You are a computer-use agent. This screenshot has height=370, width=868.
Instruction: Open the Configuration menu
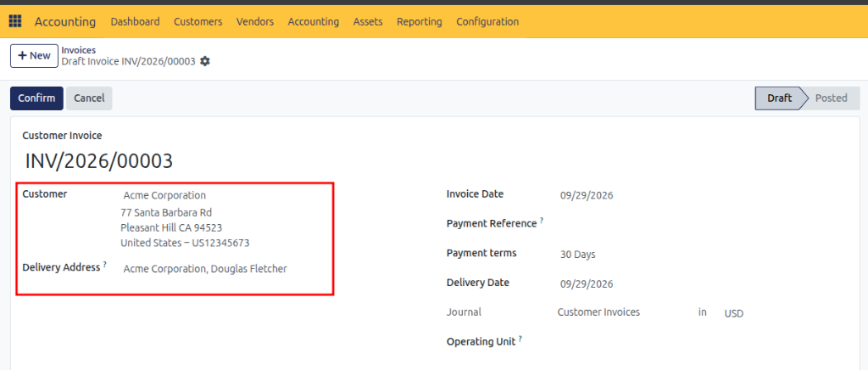click(x=487, y=21)
